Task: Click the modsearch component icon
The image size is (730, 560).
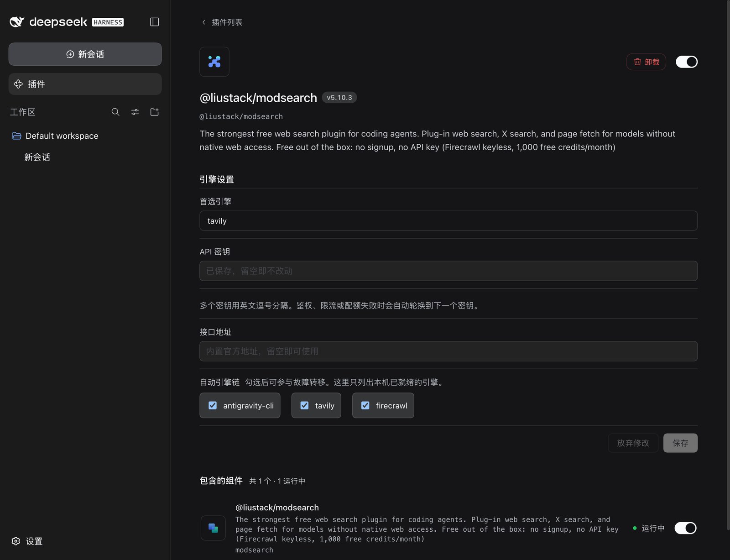Action: pyautogui.click(x=213, y=528)
